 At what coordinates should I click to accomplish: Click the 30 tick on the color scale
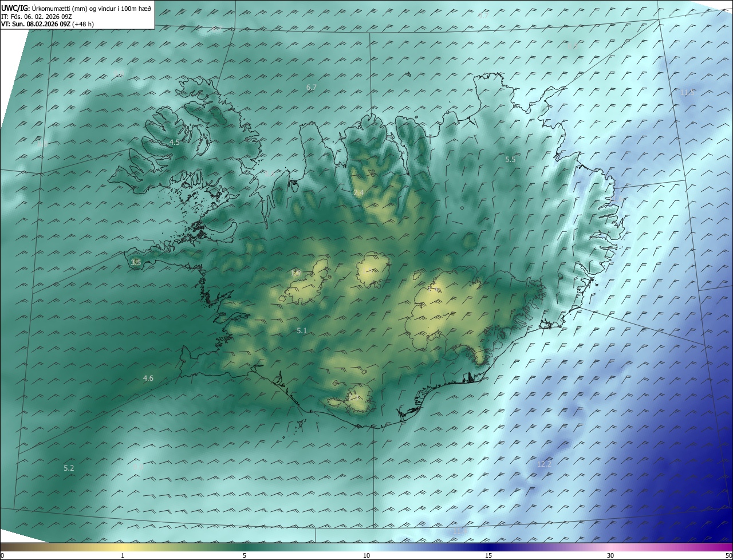610,555
